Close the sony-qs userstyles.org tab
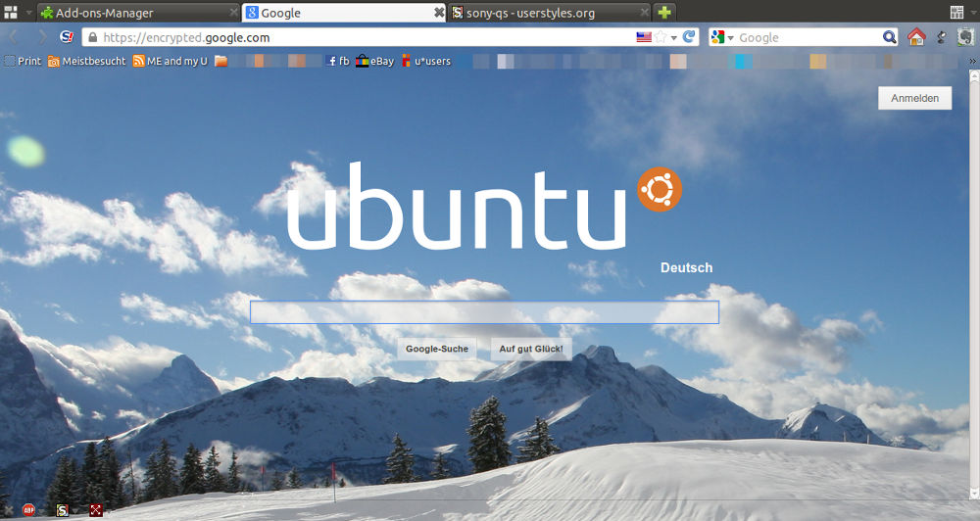 645,13
